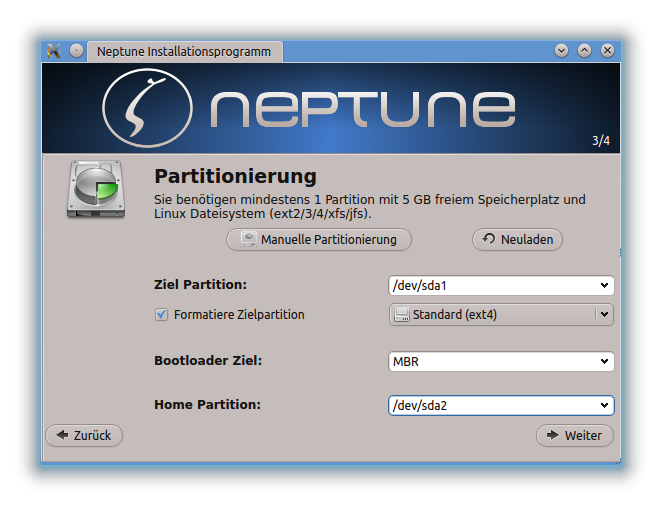662x505 pixels.
Task: Open the Standard (ext4) filesystem dropdown
Action: (x=501, y=315)
